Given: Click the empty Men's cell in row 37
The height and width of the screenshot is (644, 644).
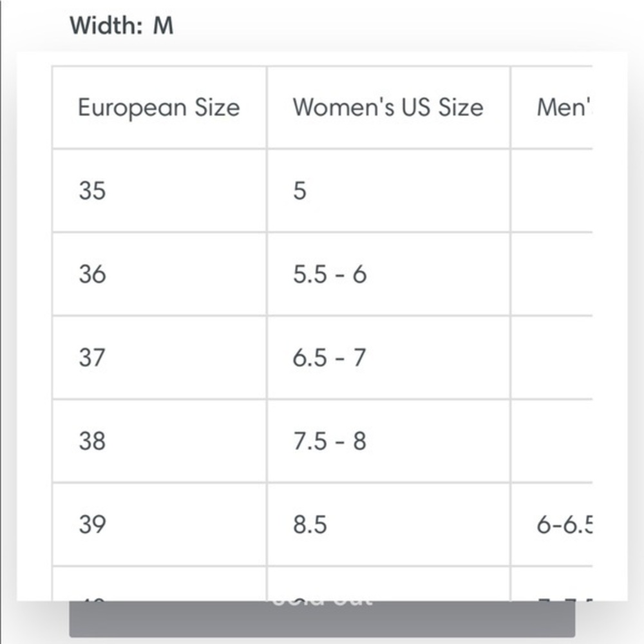Looking at the screenshot, I should tap(551, 357).
